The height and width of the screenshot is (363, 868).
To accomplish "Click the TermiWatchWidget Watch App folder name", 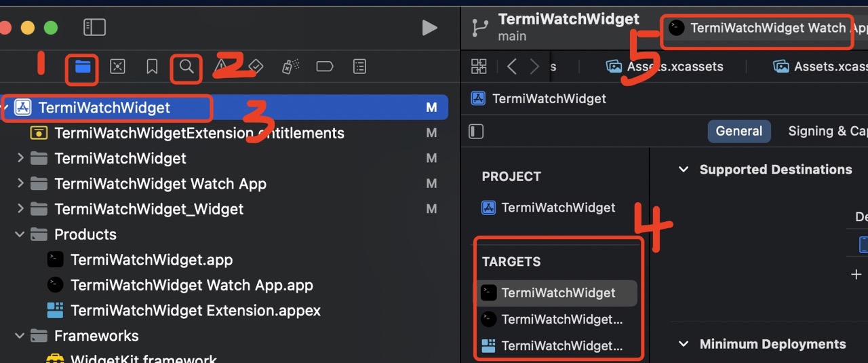I will (x=160, y=184).
